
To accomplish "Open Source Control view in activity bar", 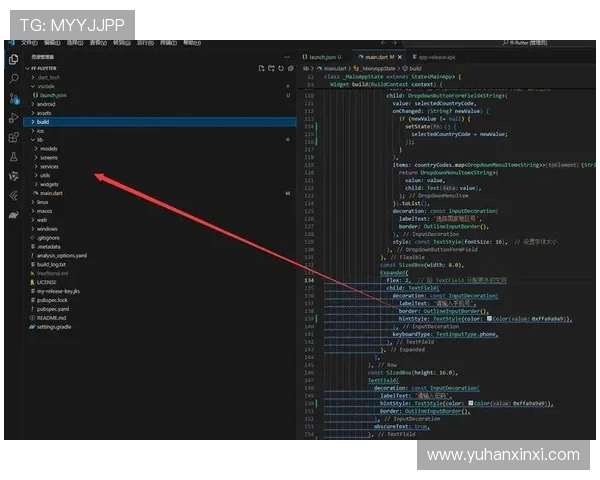I will point(13,98).
